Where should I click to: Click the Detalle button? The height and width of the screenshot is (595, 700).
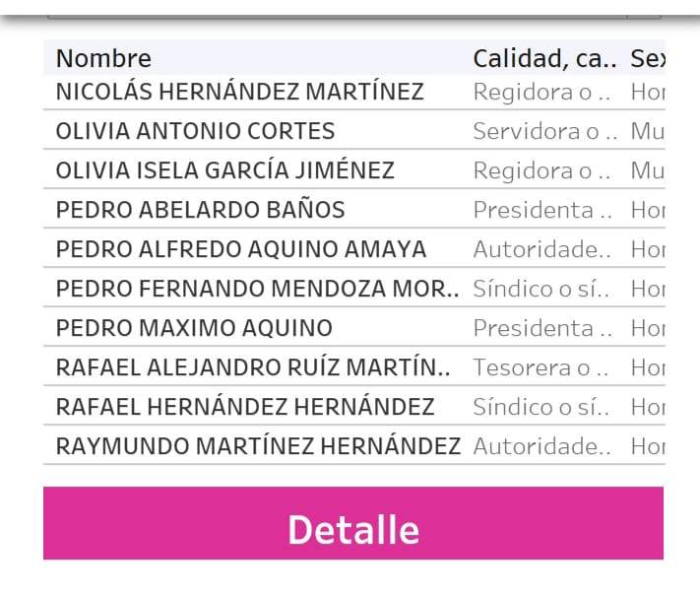352,529
